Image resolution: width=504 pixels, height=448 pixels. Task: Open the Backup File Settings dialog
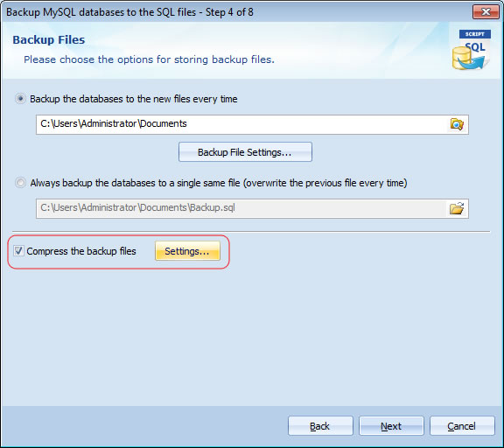[x=245, y=152]
